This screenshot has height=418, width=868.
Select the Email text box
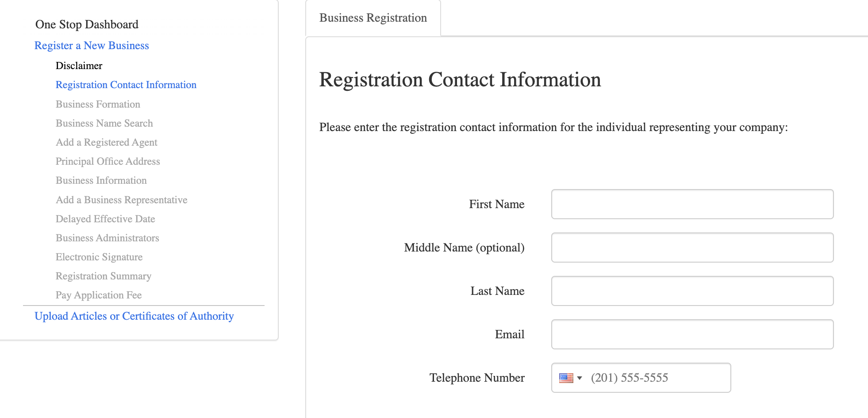point(692,334)
